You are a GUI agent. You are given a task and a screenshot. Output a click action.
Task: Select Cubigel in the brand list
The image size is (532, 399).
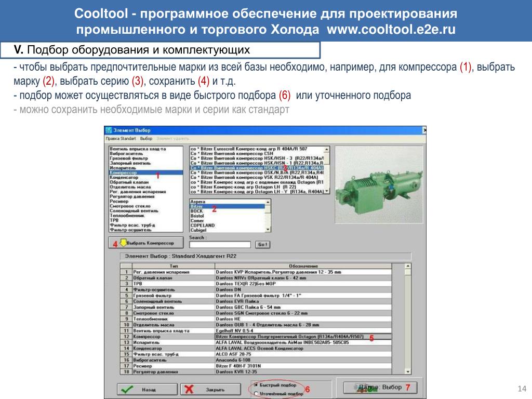pos(228,230)
